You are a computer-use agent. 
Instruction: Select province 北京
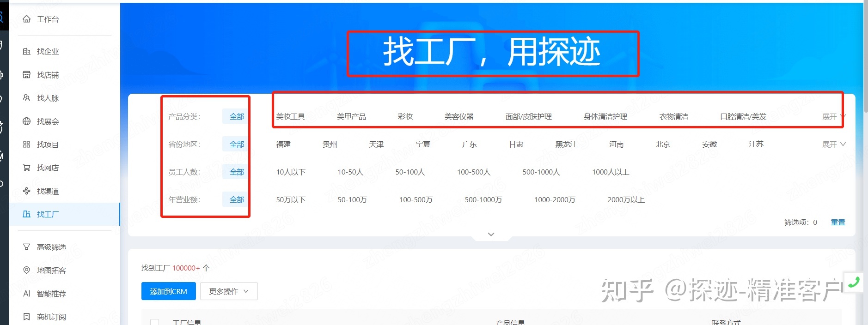(x=663, y=144)
